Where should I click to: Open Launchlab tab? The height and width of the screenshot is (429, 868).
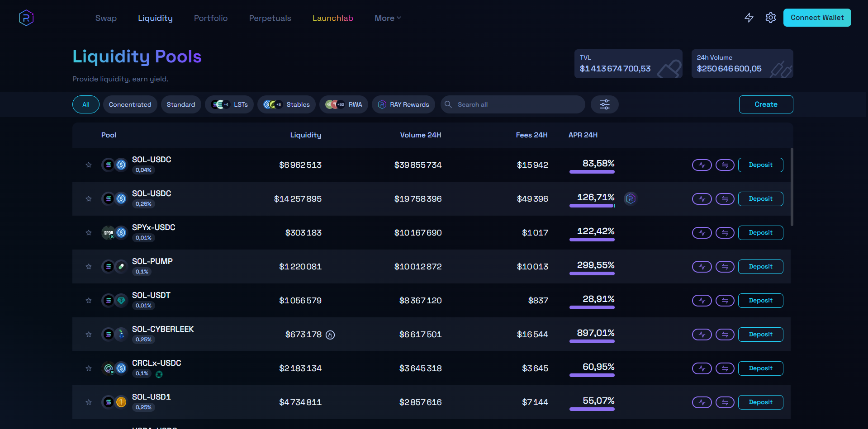(x=333, y=18)
